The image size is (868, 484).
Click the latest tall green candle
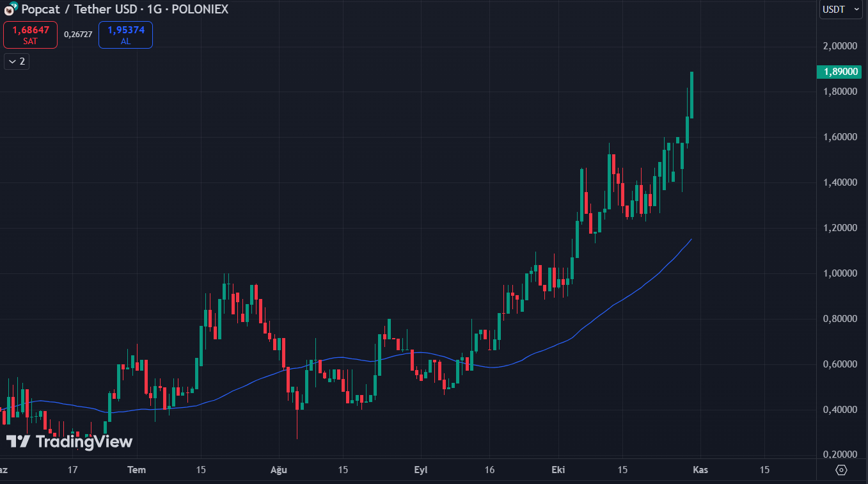pyautogui.click(x=691, y=96)
